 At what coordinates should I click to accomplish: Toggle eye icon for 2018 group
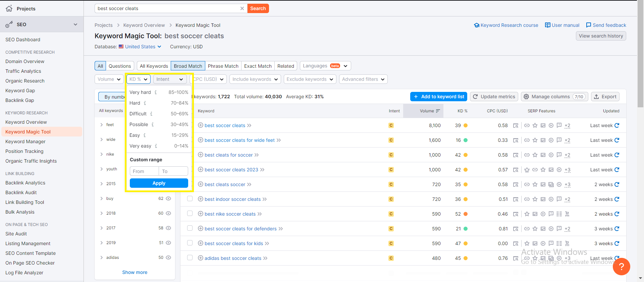pos(168,213)
